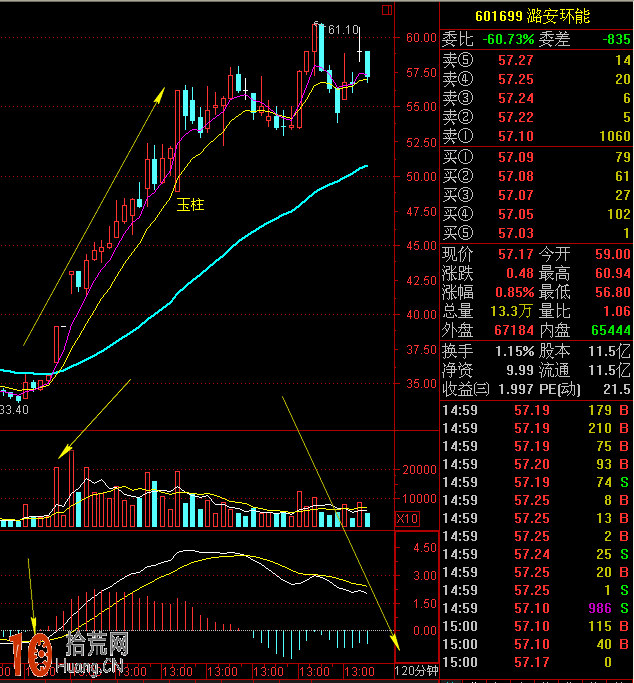Click the small red square icon atop chart

(x=387, y=10)
